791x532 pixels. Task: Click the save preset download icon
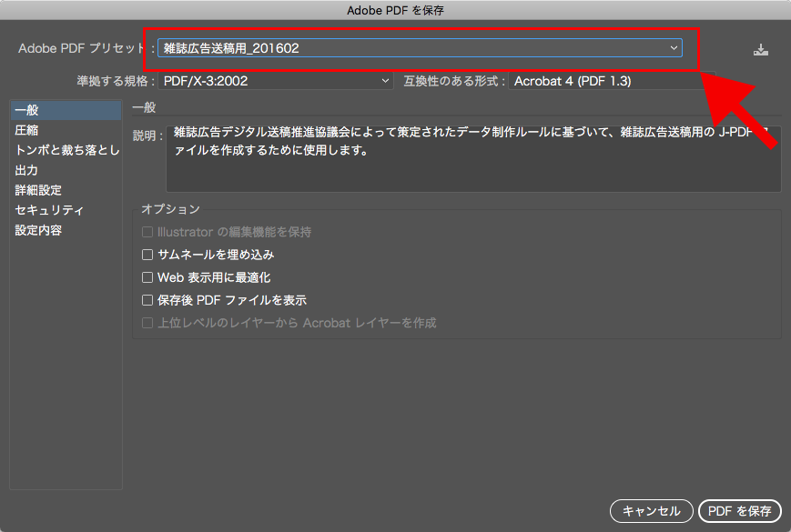(x=761, y=49)
